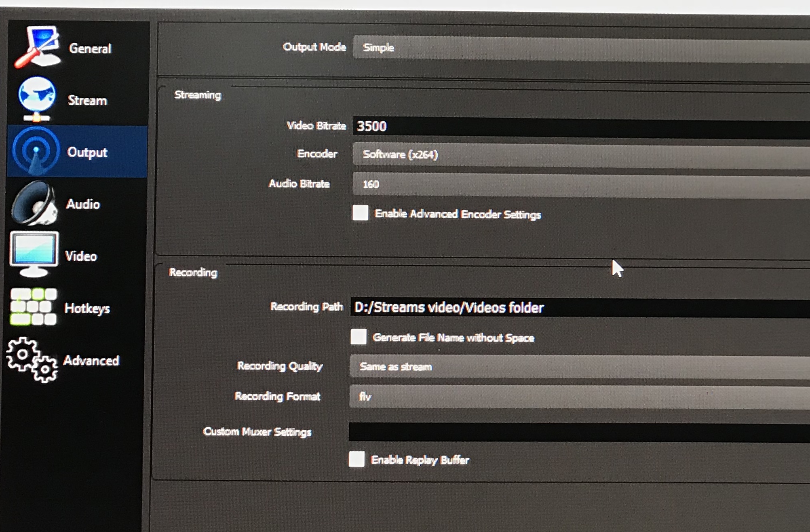Screen dimensions: 810x532
Task: Switch to the Video tab label
Action: click(x=81, y=256)
